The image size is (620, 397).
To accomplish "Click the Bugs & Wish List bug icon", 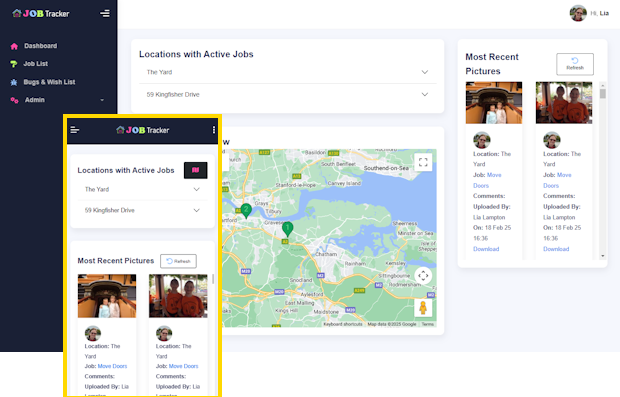I will (14, 82).
